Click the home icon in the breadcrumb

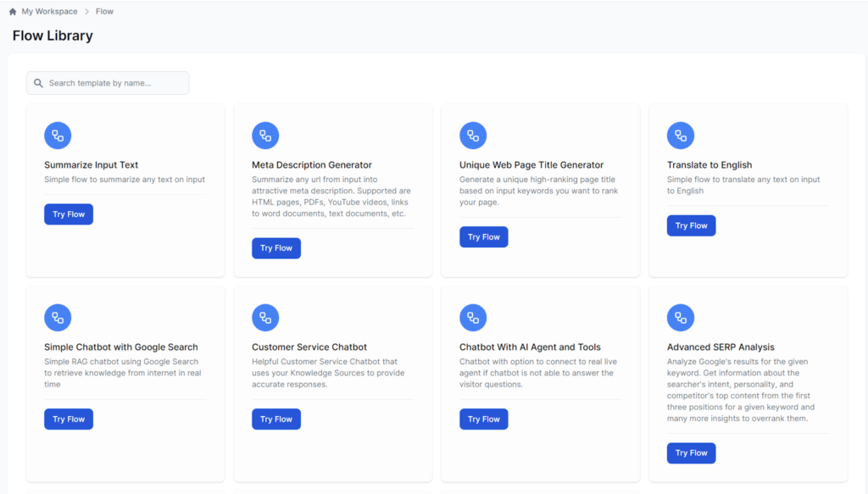[10, 11]
